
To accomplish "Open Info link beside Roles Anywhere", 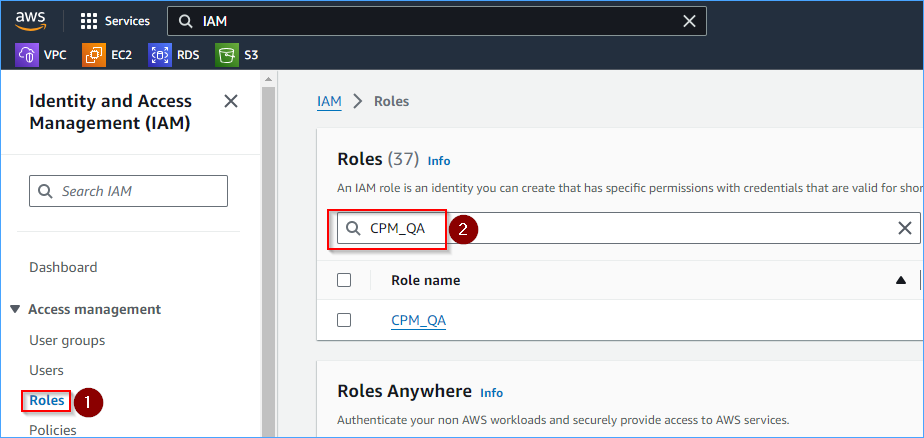I will [491, 393].
